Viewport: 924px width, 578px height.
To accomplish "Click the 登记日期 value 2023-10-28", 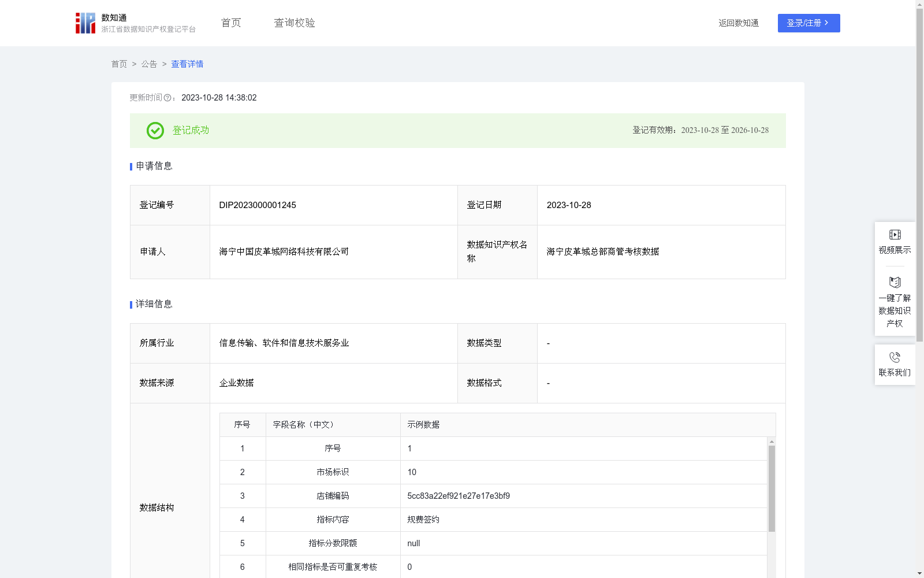I will click(x=569, y=205).
